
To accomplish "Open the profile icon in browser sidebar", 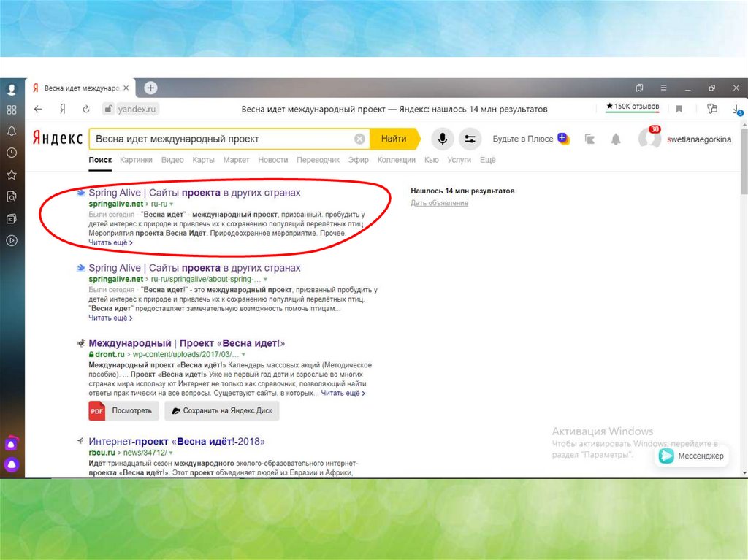I will 12,89.
